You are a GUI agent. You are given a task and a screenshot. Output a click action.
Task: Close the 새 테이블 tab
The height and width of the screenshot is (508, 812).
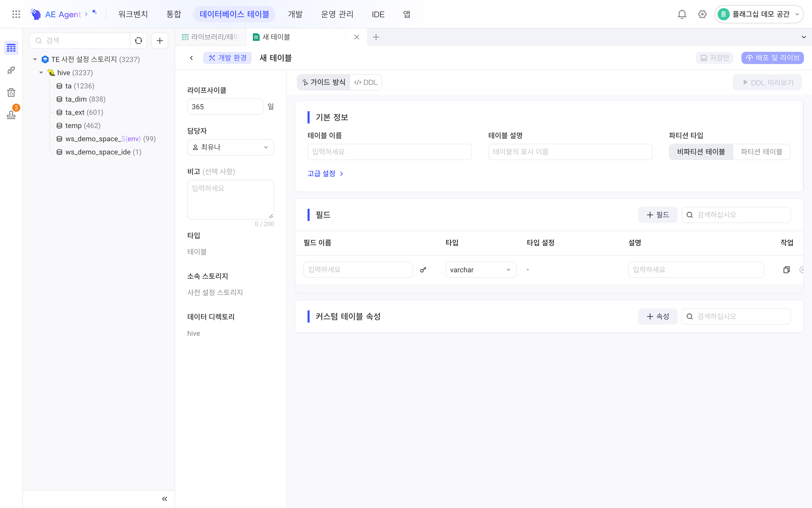[357, 37]
